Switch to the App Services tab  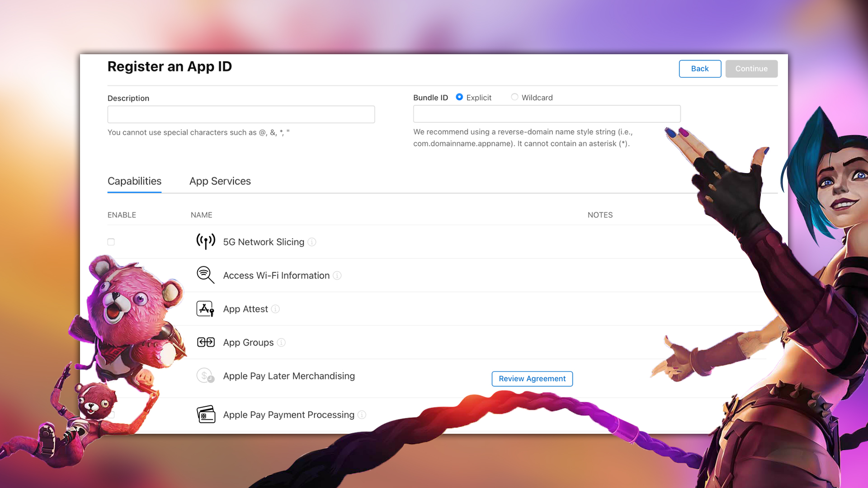click(x=220, y=181)
